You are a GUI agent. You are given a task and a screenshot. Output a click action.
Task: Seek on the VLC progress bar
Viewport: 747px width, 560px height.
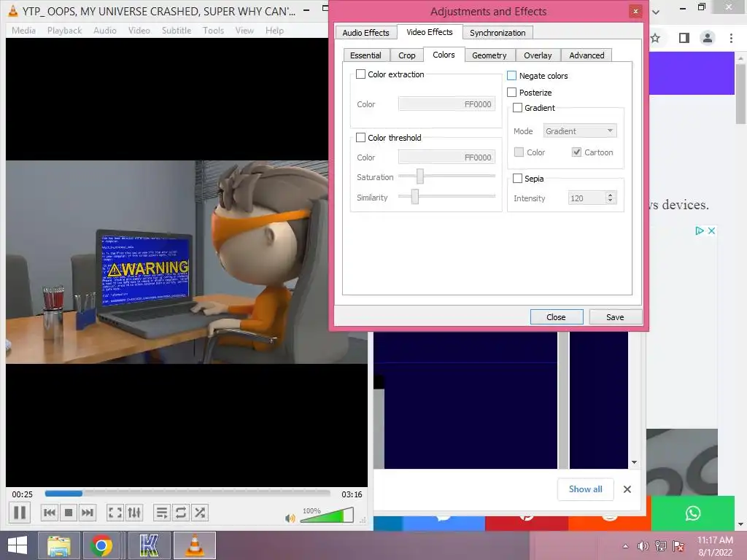(x=187, y=494)
